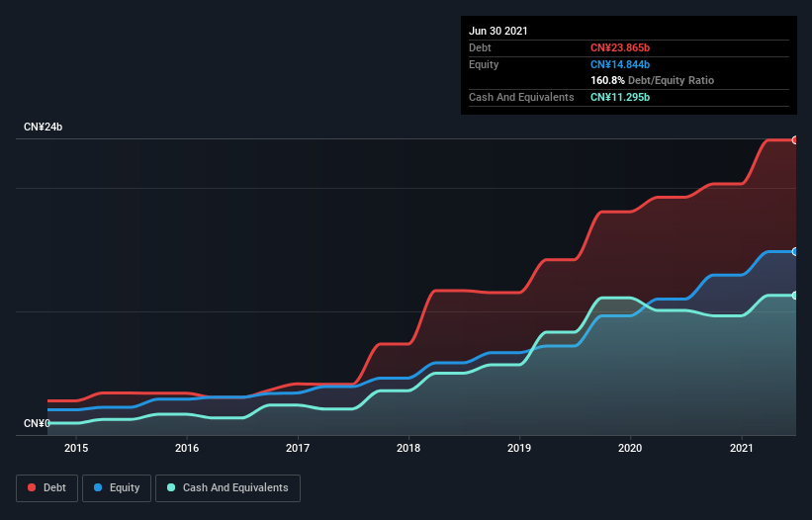Screen dimensions: 812x520
Task: Select the 2018 x-axis label
Action: click(408, 448)
